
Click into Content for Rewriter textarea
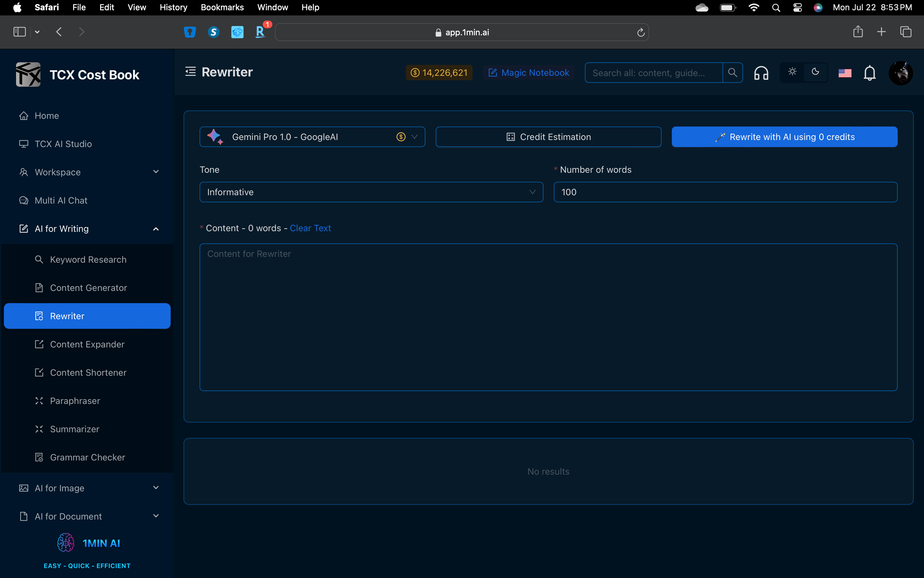click(548, 317)
